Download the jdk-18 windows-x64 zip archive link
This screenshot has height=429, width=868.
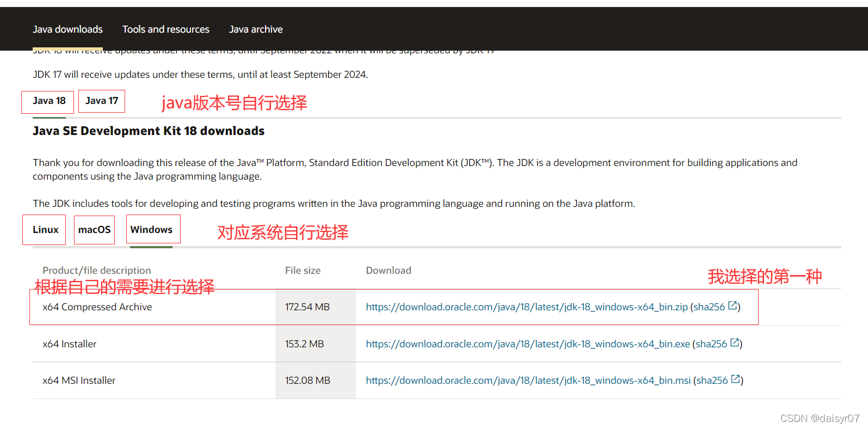(x=527, y=307)
